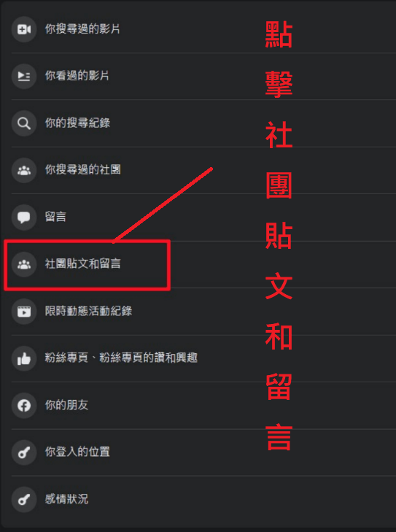Click the magnifying glass search history icon
The width and height of the screenshot is (396, 532).
coord(24,123)
